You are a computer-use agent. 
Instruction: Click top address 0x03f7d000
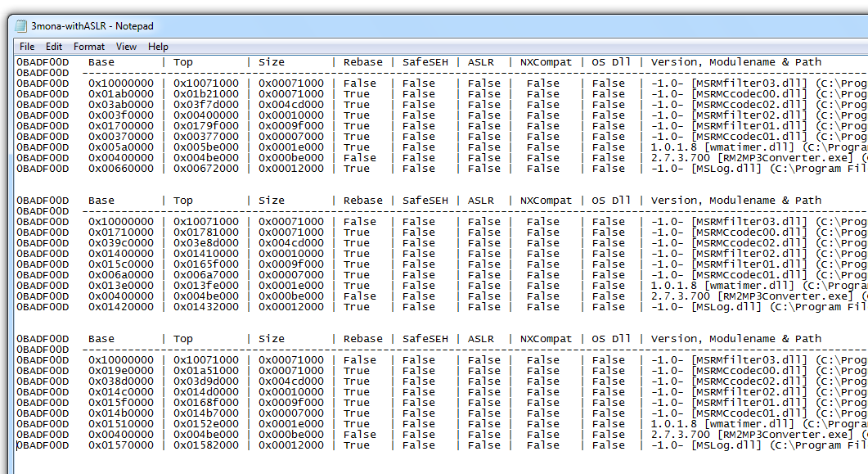click(x=206, y=105)
